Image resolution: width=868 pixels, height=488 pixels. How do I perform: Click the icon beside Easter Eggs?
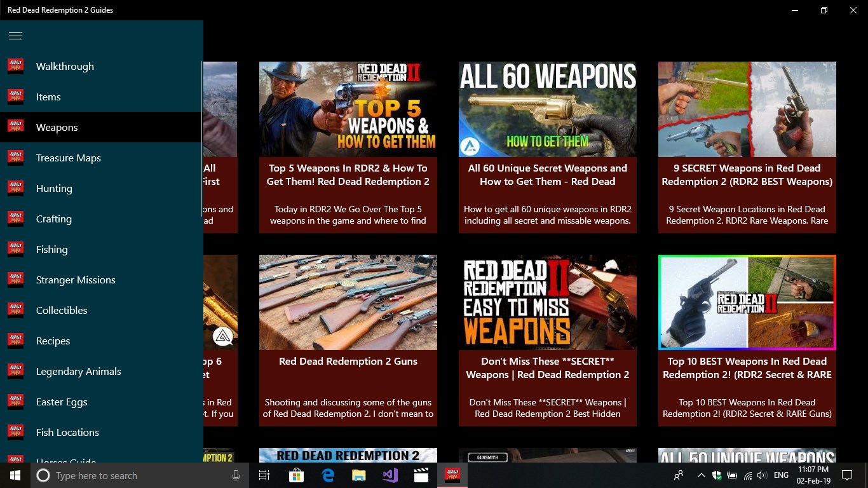[x=15, y=402]
